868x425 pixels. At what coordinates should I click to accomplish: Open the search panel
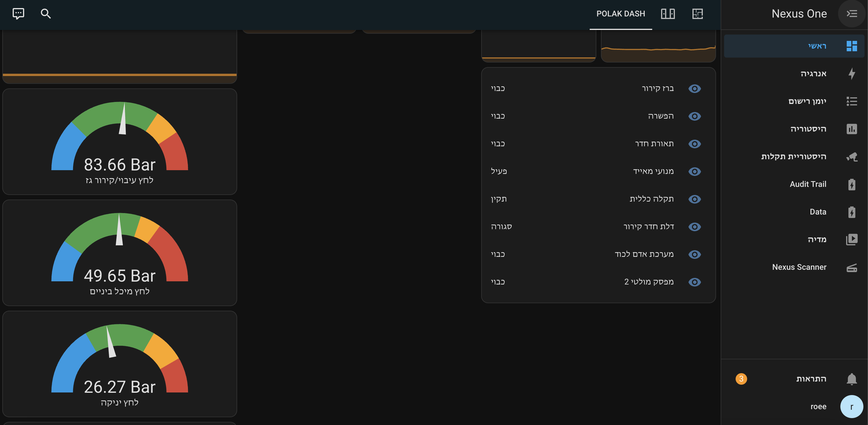click(x=46, y=14)
